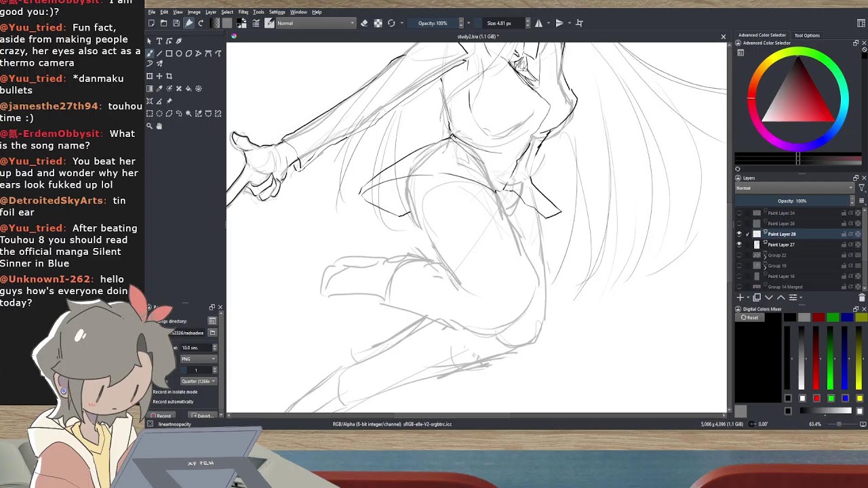
Task: Open Quarter resolution dropdown
Action: (199, 381)
